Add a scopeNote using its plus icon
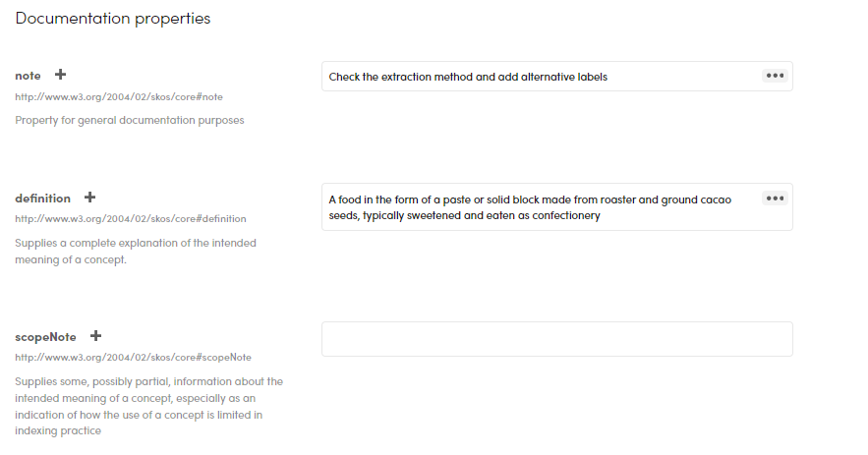The image size is (868, 455). coord(96,336)
